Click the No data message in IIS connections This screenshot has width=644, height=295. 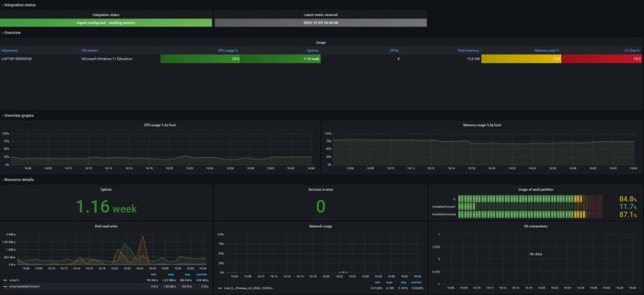click(x=536, y=254)
